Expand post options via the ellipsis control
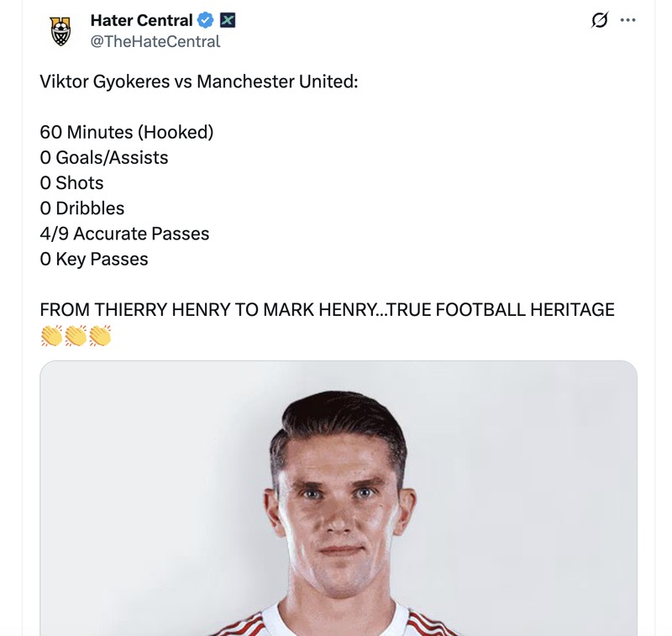 click(629, 21)
